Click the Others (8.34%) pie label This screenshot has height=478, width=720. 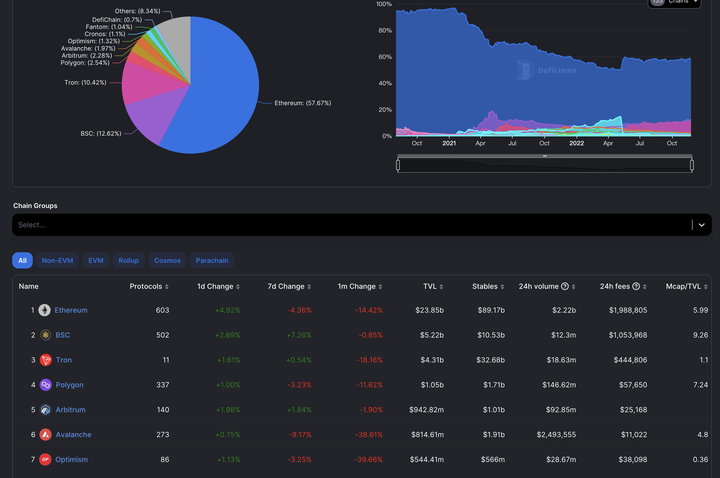point(138,11)
